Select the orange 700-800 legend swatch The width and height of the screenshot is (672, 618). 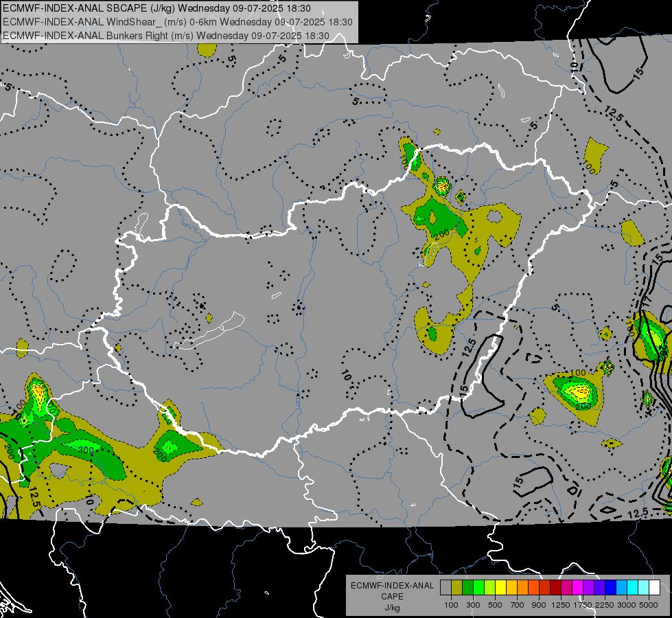[523, 587]
